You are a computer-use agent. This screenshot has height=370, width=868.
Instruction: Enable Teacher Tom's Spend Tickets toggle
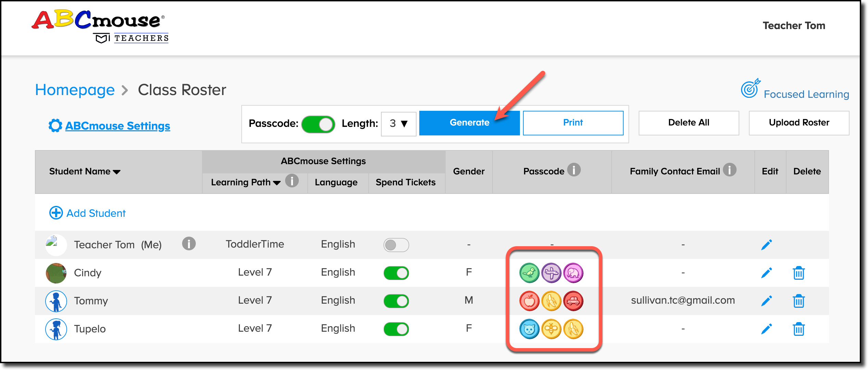[x=396, y=245]
